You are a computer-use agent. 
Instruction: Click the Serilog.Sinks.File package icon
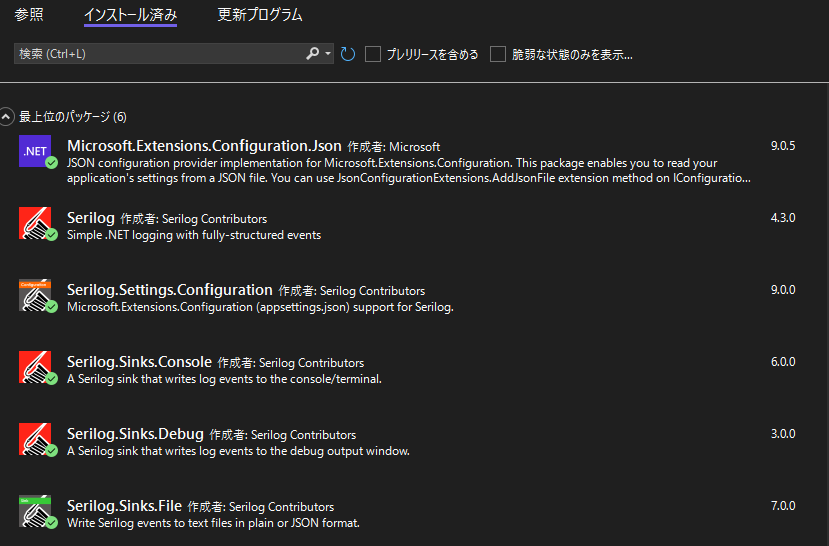[x=35, y=511]
